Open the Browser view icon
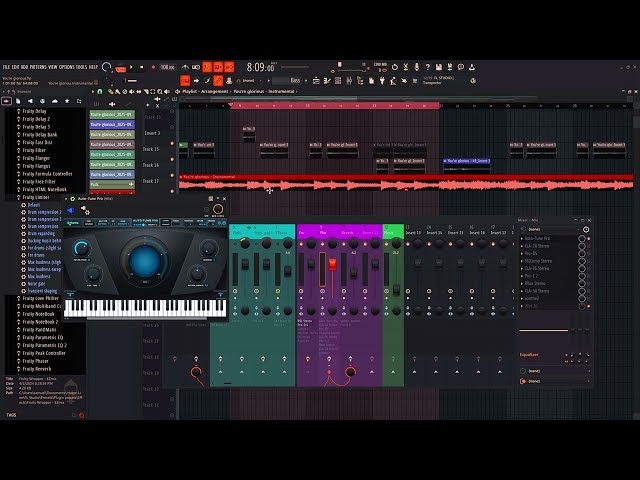Screen dimensions: 640x480 [x=360, y=81]
